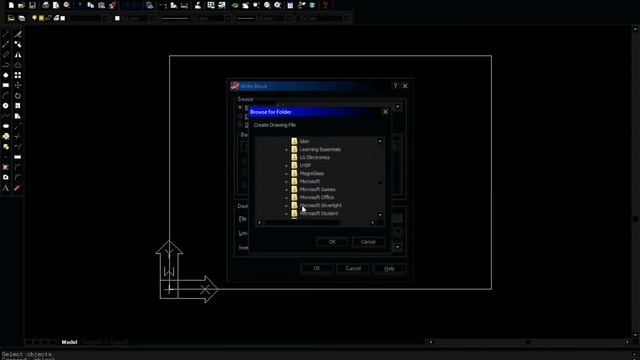Viewport: 640px width, 360px height.
Task: Select the Move modify tool
Action: [x=18, y=85]
